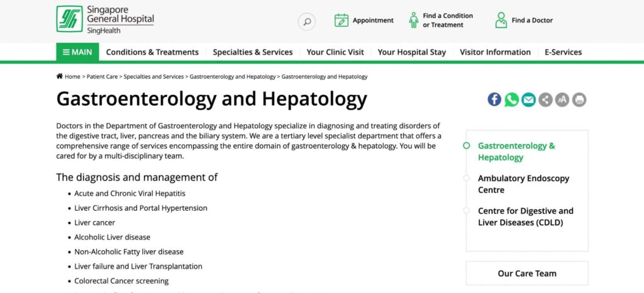Open Specialties & Services menu
644x293 pixels.
(252, 52)
